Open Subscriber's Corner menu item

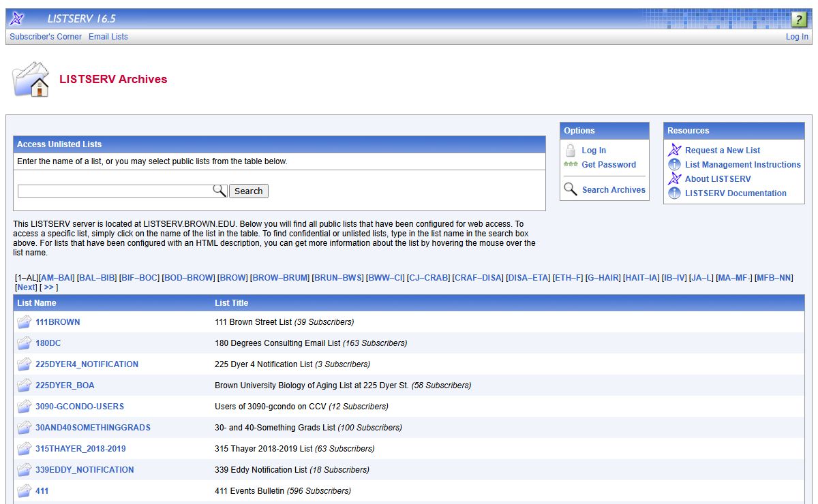pos(46,37)
